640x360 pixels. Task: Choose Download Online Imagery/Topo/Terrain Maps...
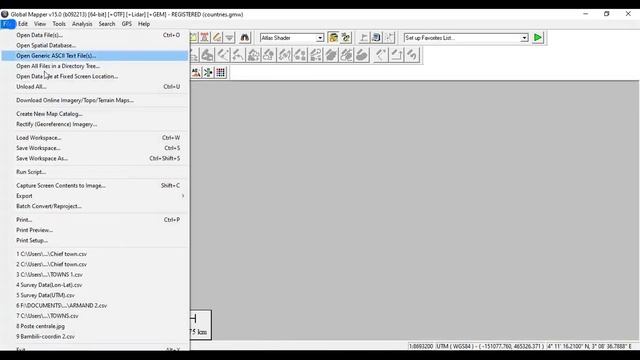[95, 100]
